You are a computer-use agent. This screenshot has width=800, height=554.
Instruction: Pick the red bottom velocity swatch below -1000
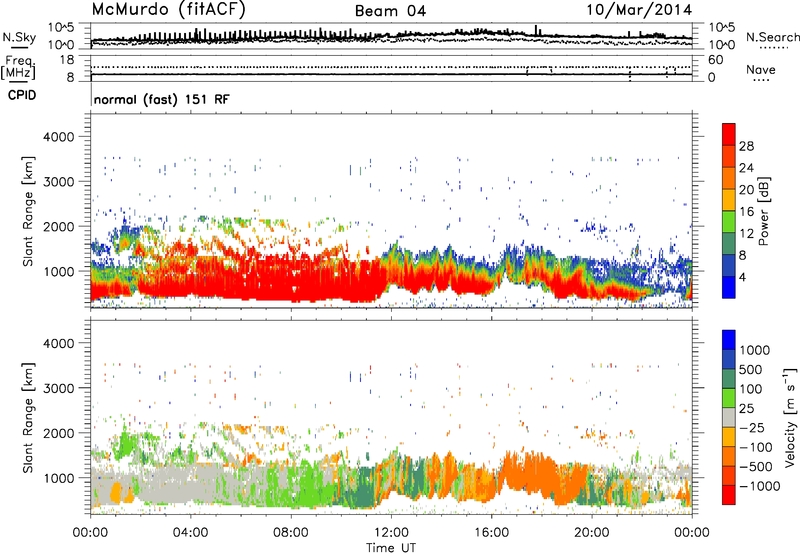729,495
